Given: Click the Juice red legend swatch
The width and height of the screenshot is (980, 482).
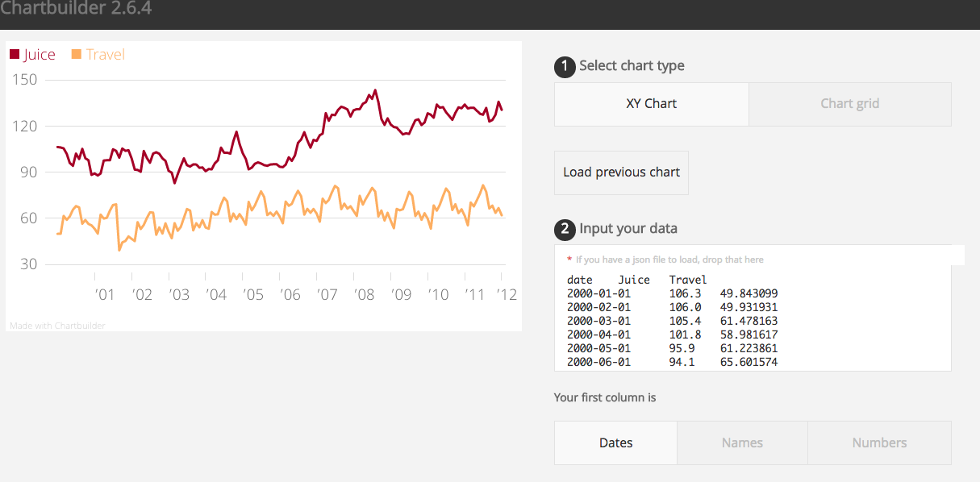Looking at the screenshot, I should (15, 55).
